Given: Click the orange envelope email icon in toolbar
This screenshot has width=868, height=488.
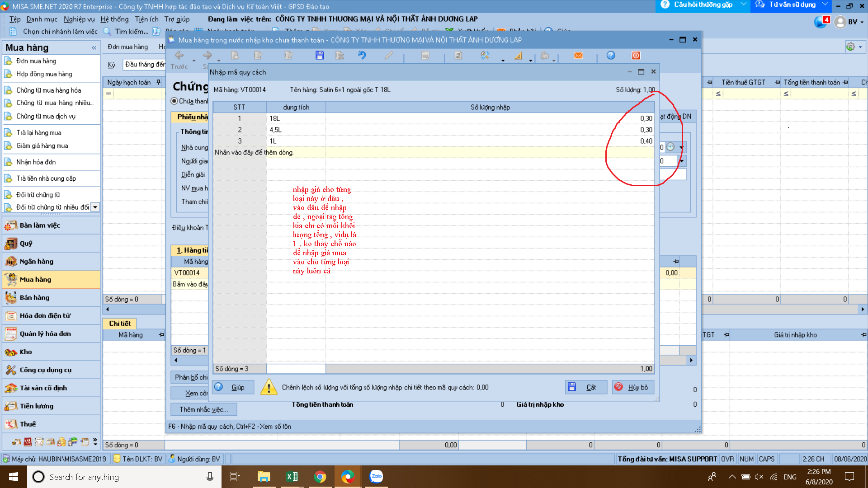Looking at the screenshot, I should point(578,56).
